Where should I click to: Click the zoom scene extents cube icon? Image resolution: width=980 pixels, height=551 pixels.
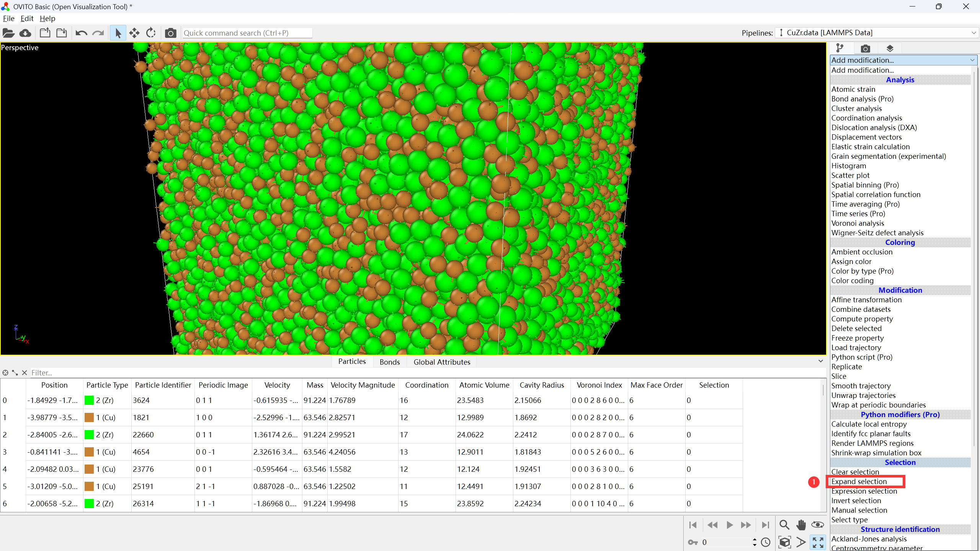(784, 542)
